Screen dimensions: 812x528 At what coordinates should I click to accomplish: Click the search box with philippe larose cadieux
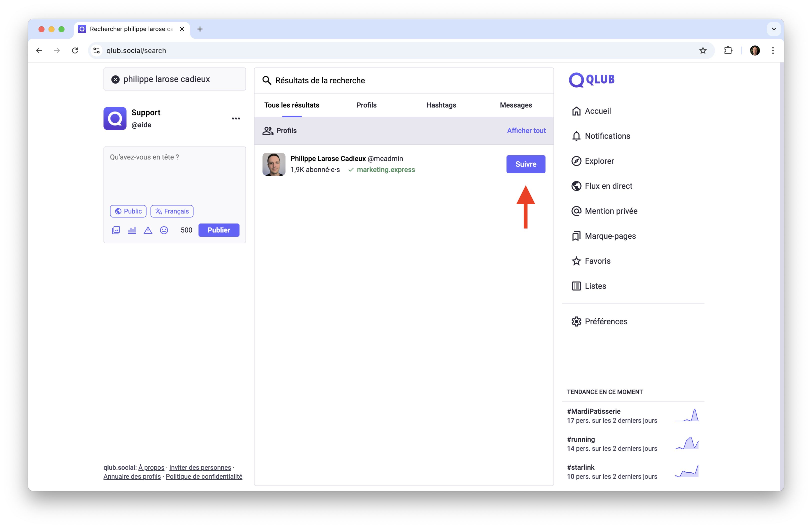(x=175, y=79)
